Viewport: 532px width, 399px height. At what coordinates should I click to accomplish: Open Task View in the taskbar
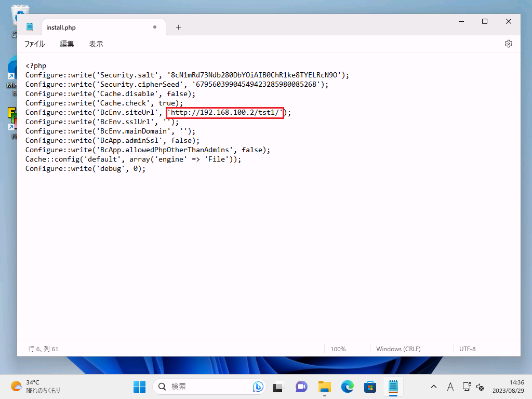tap(279, 387)
